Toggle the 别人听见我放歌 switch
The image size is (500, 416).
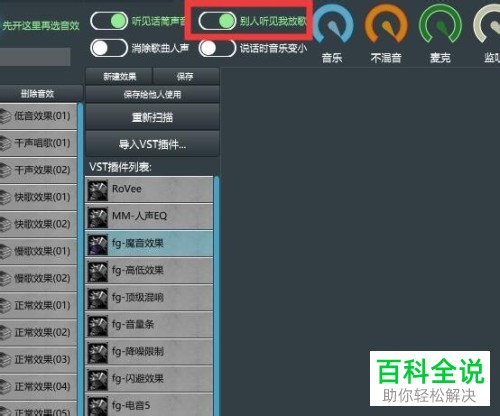tap(217, 21)
